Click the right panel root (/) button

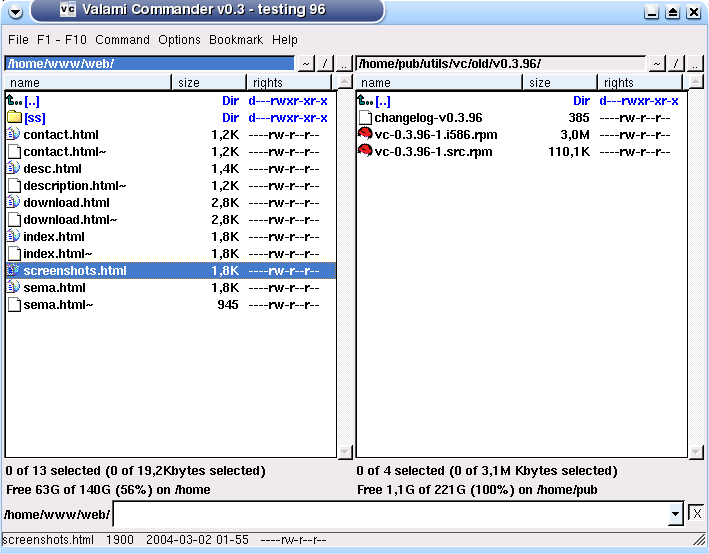pos(676,64)
